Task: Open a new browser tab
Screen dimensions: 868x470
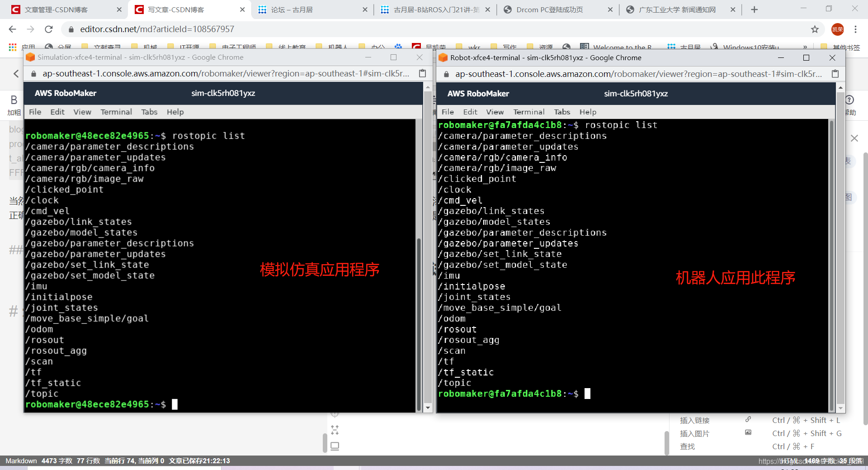Action: pyautogui.click(x=754, y=9)
